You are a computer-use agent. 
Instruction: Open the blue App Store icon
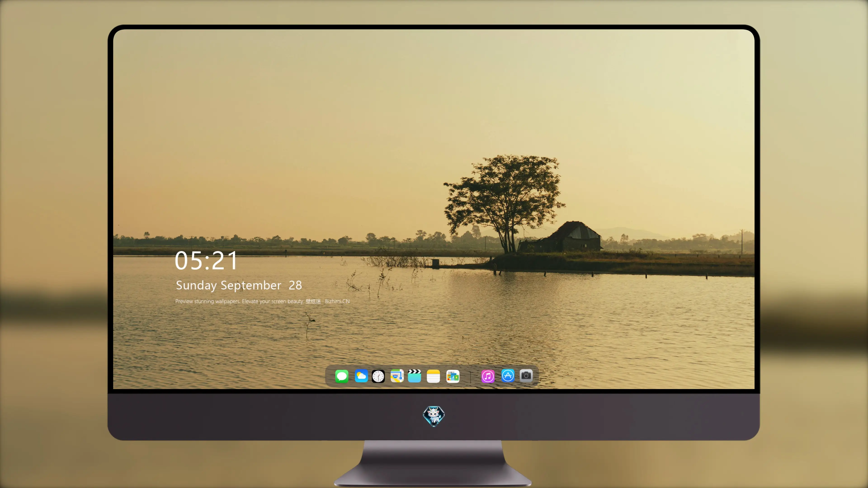tap(508, 375)
